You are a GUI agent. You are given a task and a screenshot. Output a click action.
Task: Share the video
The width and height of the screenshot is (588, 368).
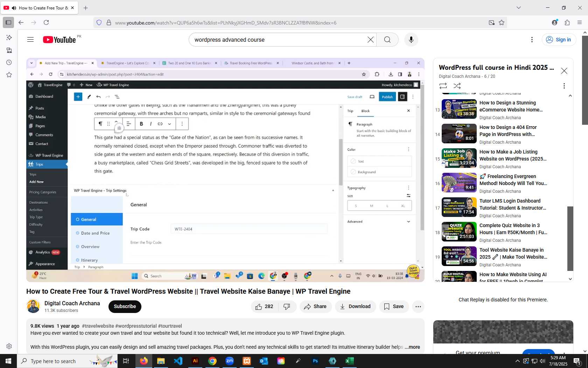coord(315,307)
